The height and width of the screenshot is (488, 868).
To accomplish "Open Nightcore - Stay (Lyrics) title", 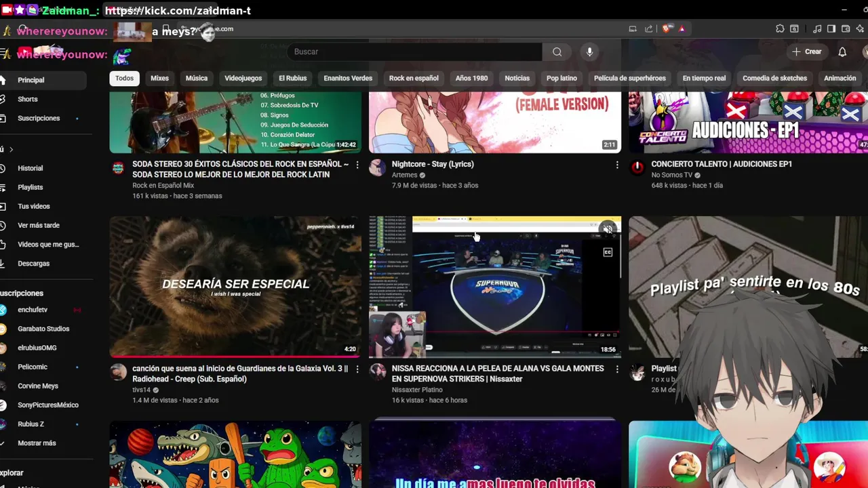I will 433,164.
